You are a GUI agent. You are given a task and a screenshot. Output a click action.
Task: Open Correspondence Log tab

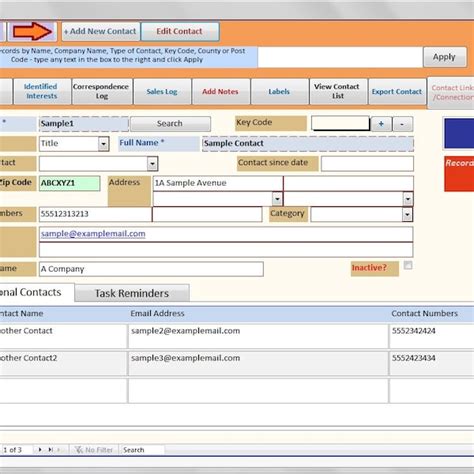click(x=101, y=91)
